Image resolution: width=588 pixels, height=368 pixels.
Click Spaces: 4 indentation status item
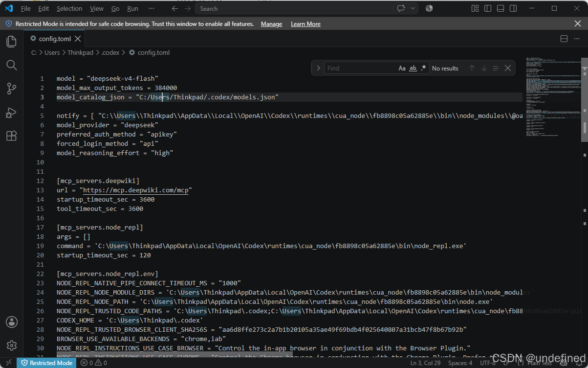(x=460, y=363)
